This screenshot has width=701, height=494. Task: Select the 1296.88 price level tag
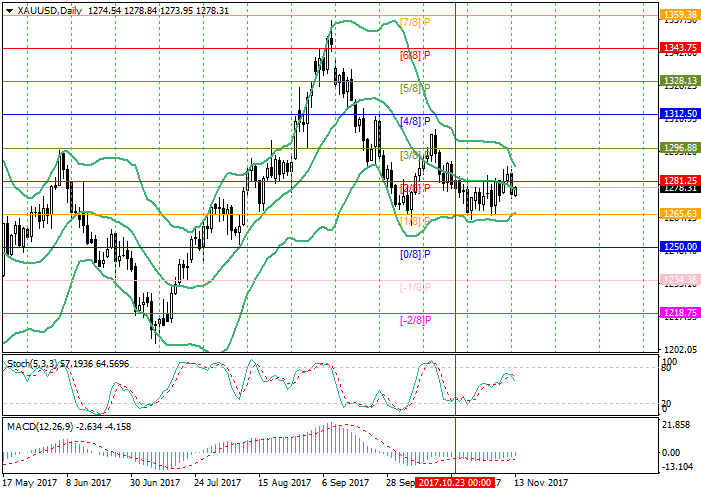coord(680,148)
